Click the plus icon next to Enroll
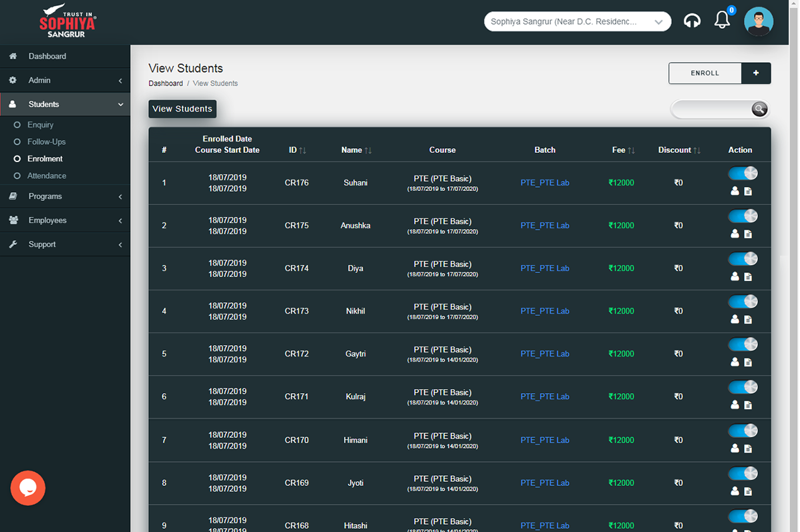The height and width of the screenshot is (532, 800). click(756, 73)
